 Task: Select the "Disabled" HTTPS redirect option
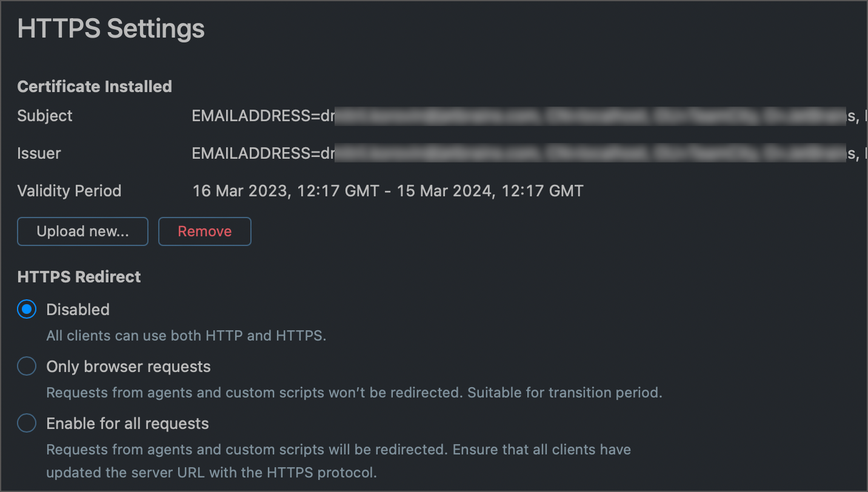click(x=26, y=309)
